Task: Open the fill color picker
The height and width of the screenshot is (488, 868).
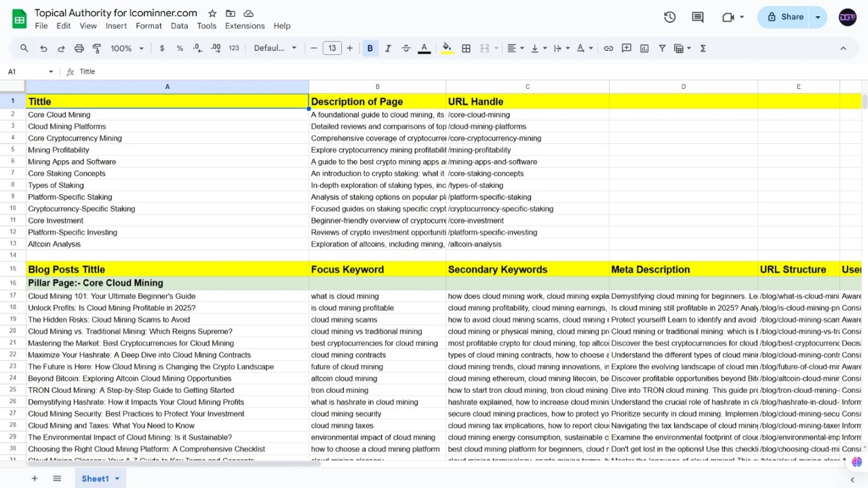Action: click(447, 48)
